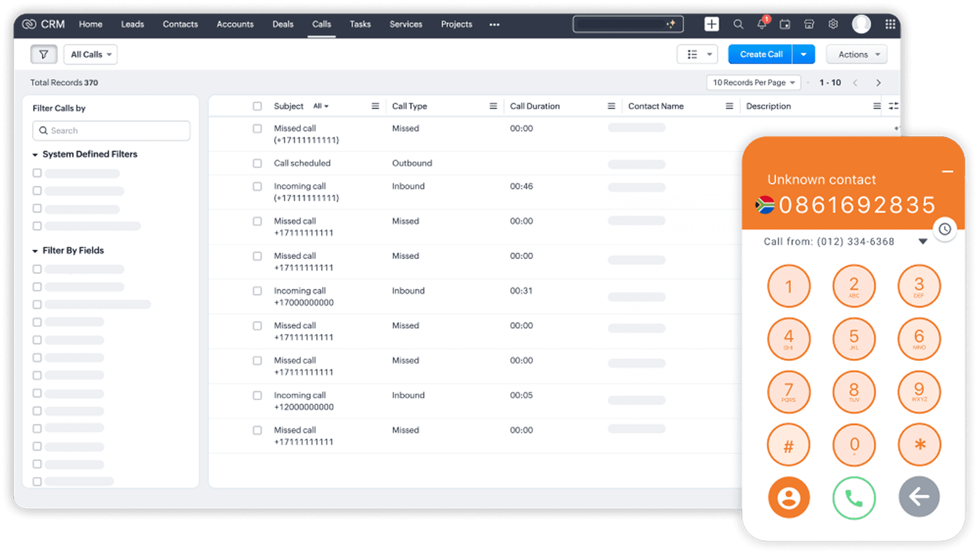Dial digit 1 on keypad
Viewport: 980px width, 556px height.
[789, 286]
